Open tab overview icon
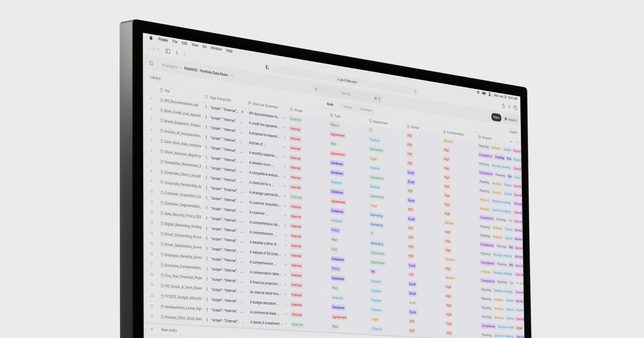 click(515, 108)
